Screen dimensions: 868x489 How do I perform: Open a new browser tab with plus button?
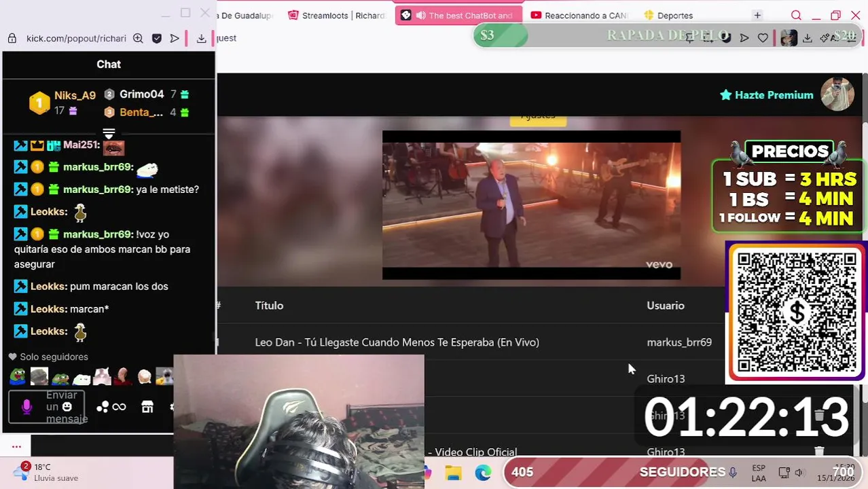click(757, 16)
